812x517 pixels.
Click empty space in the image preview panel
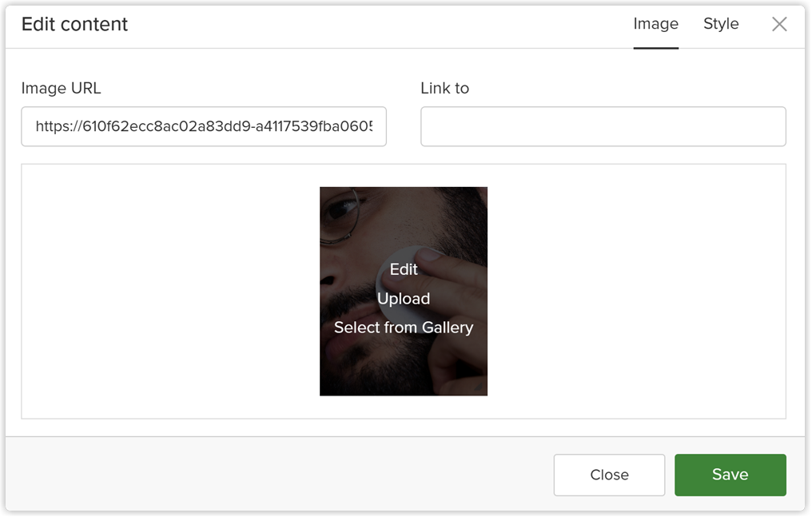pyautogui.click(x=636, y=292)
